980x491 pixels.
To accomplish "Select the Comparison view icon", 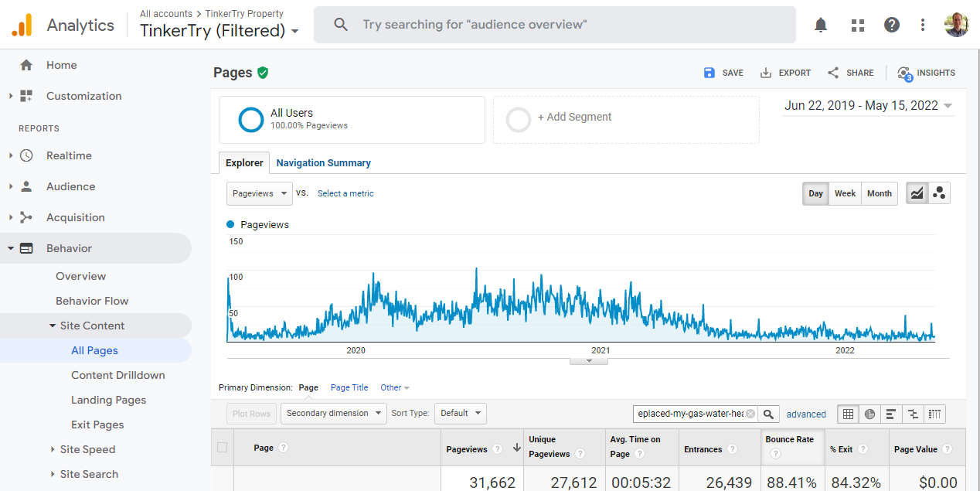I will click(x=913, y=414).
